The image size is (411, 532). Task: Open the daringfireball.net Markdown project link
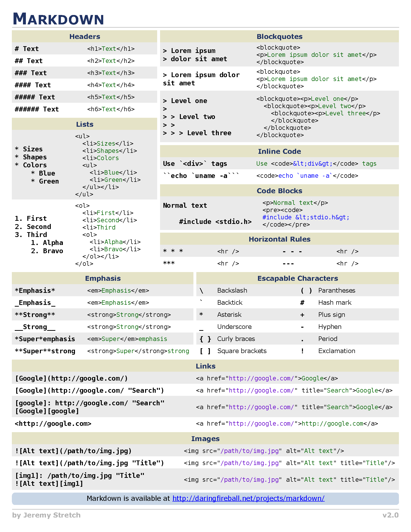(x=248, y=498)
